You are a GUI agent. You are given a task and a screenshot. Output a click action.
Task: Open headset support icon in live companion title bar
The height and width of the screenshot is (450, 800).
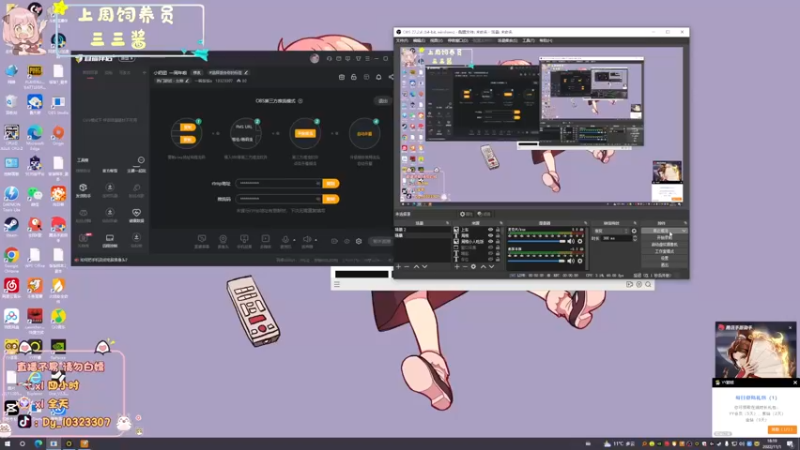(x=329, y=59)
